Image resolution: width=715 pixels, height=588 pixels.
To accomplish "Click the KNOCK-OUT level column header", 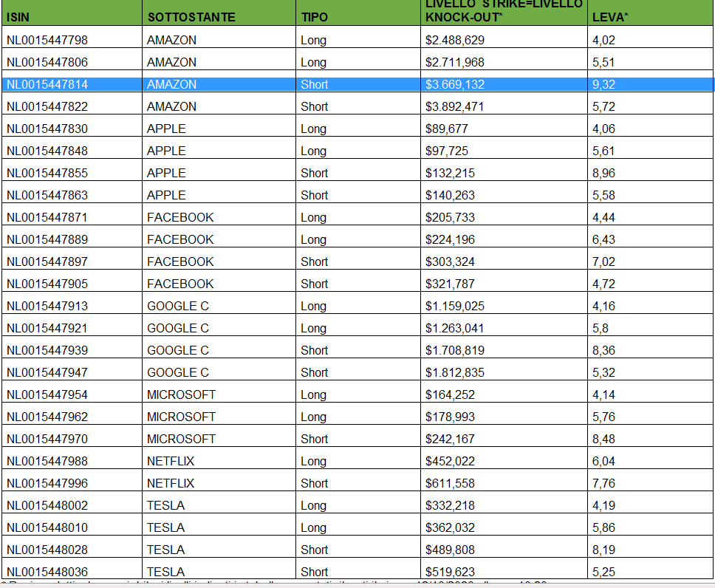I will click(504, 11).
